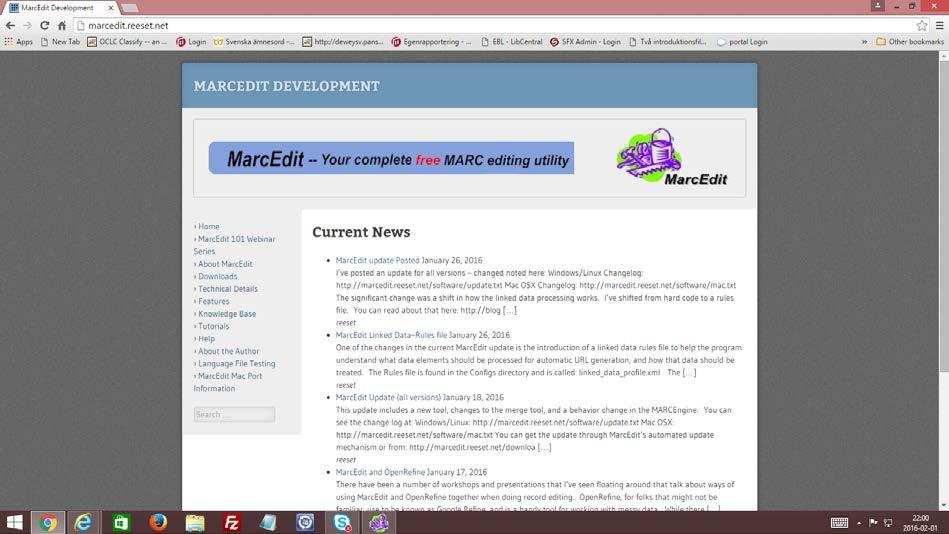Open MarcEdit and OpenRefine article
This screenshot has height=534, width=949.
coord(381,472)
